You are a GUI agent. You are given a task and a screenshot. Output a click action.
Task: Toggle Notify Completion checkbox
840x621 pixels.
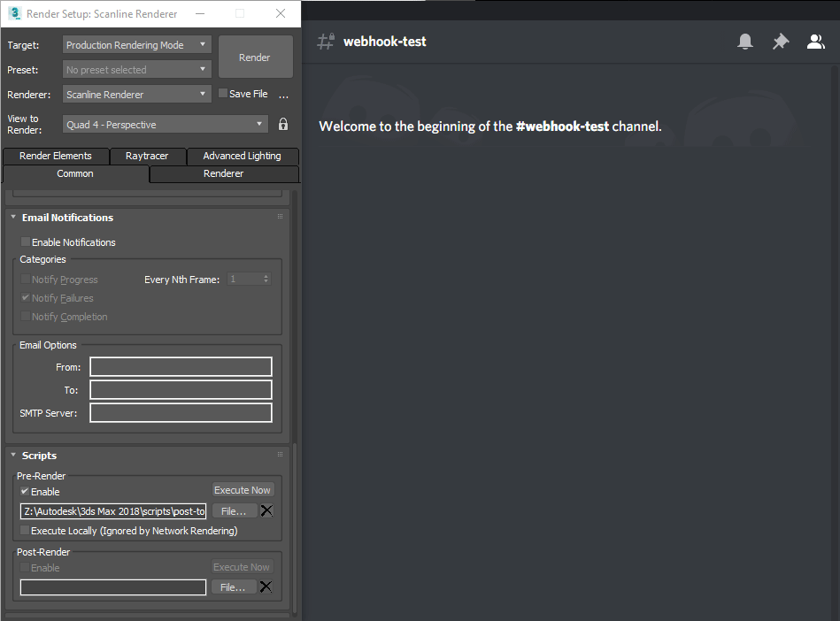pyautogui.click(x=25, y=317)
